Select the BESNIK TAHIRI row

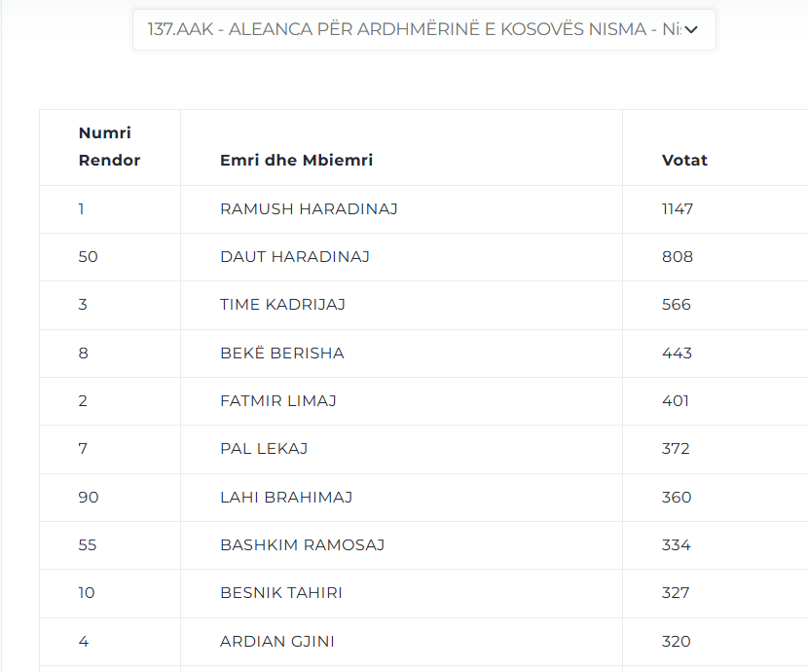tap(423, 593)
